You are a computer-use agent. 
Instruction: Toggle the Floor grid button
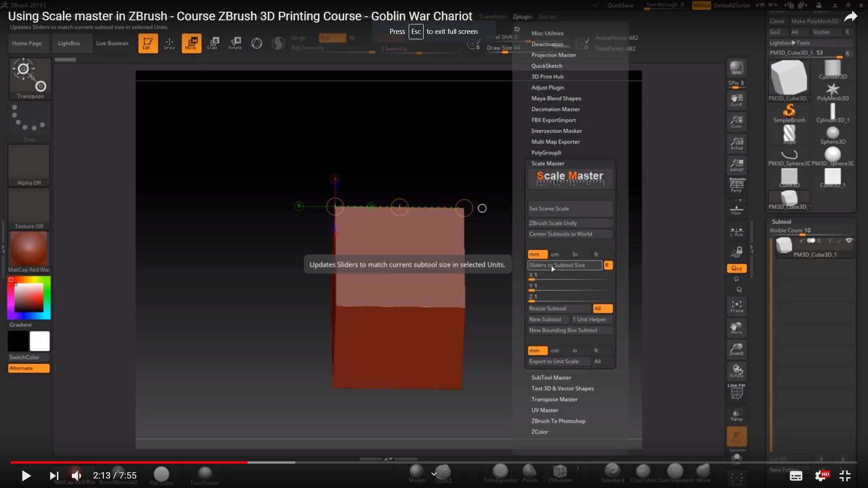[x=736, y=209]
